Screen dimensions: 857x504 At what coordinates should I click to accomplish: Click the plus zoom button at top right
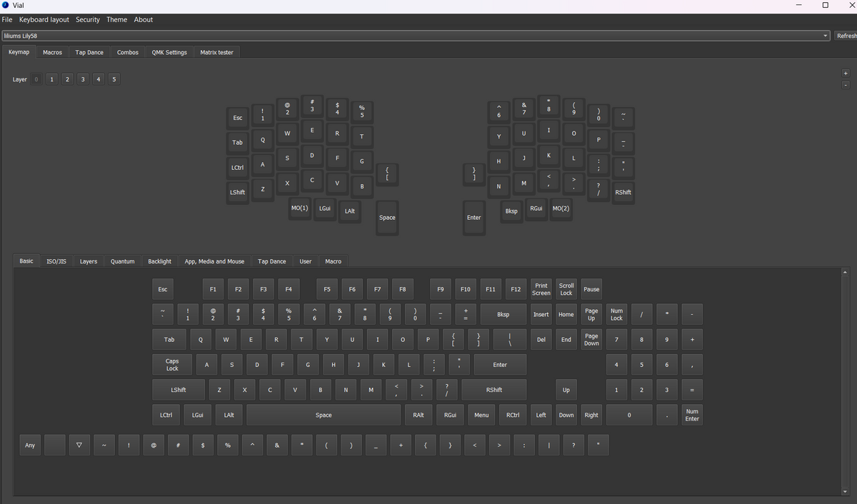(x=846, y=73)
